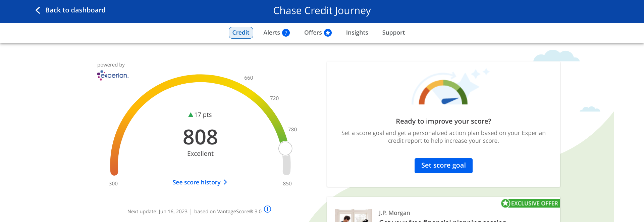Click the 720 gauge marker label
The image size is (644, 222).
pos(274,98)
